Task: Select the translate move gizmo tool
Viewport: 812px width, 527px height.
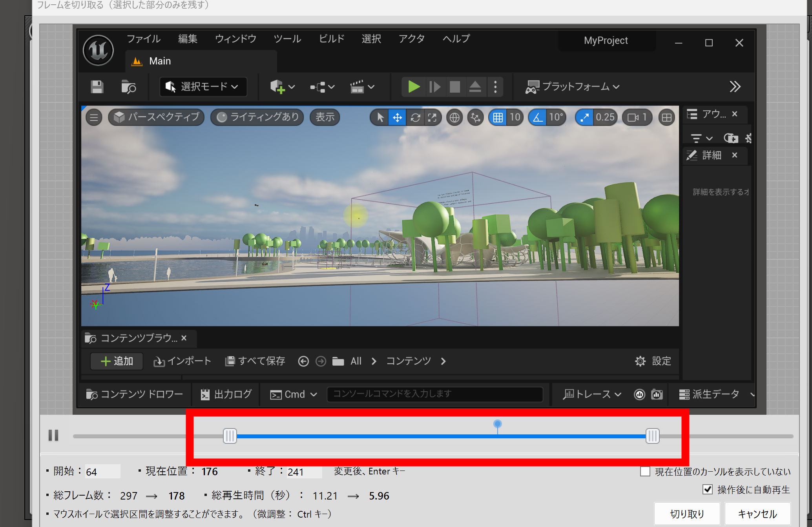Action: coord(397,117)
